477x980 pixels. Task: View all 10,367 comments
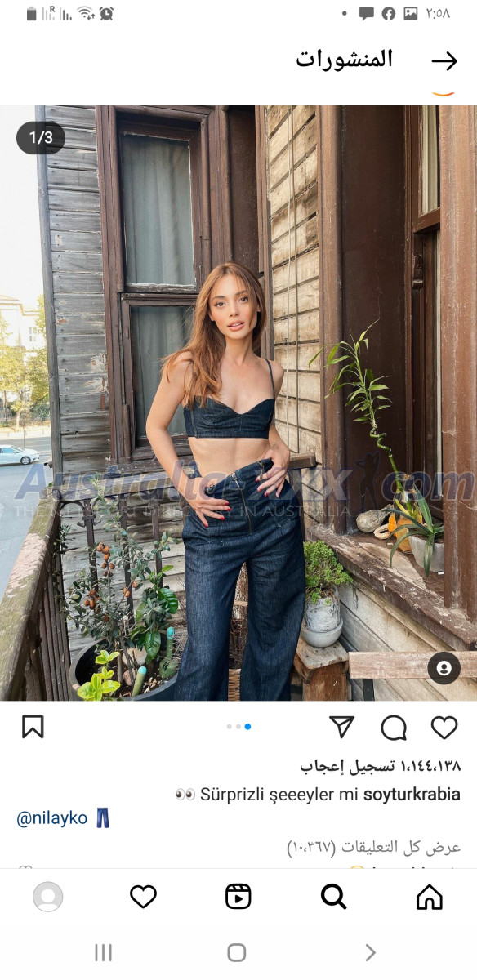pos(373,847)
